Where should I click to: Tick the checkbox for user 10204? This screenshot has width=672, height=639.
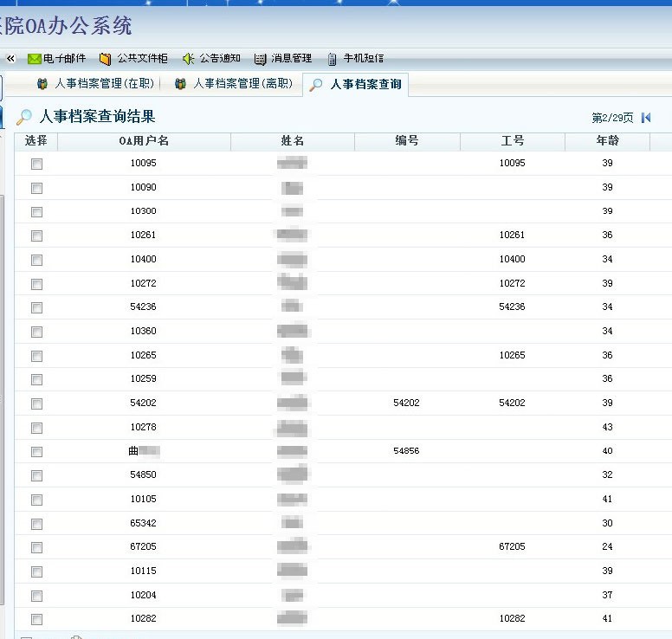coord(37,596)
